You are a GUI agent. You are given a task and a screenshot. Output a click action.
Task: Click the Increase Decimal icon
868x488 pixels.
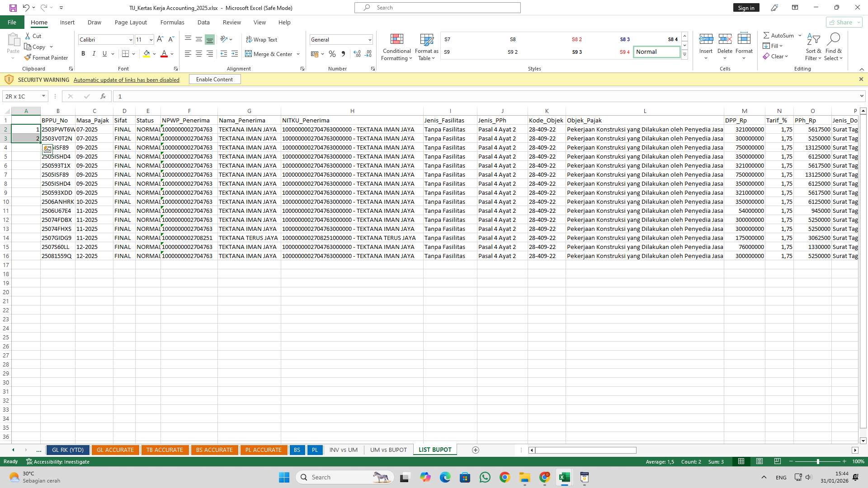(x=357, y=54)
